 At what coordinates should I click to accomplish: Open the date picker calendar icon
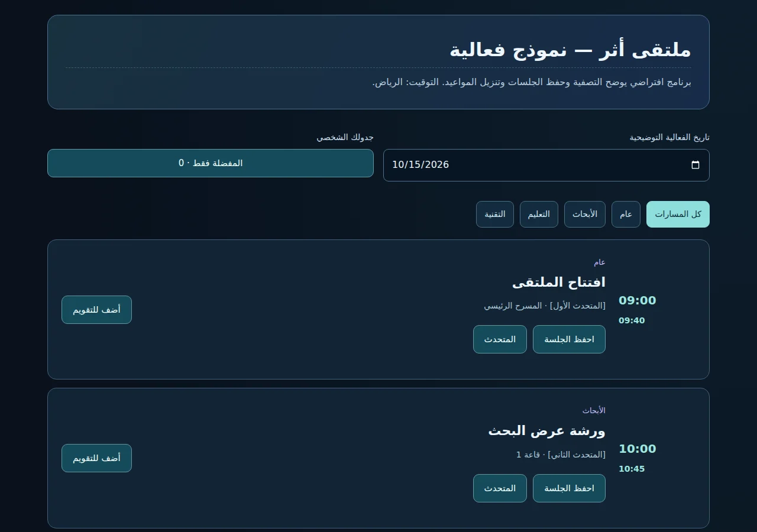point(695,165)
